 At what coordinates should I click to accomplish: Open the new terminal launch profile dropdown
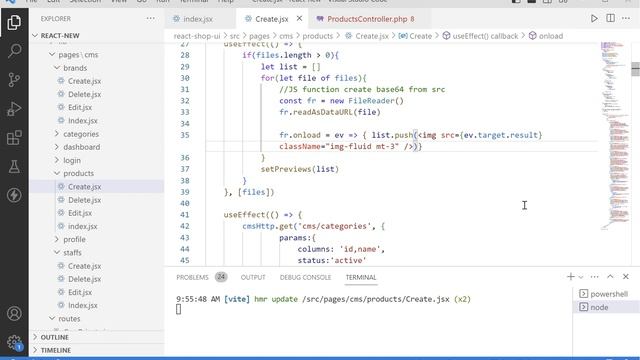tap(581, 277)
